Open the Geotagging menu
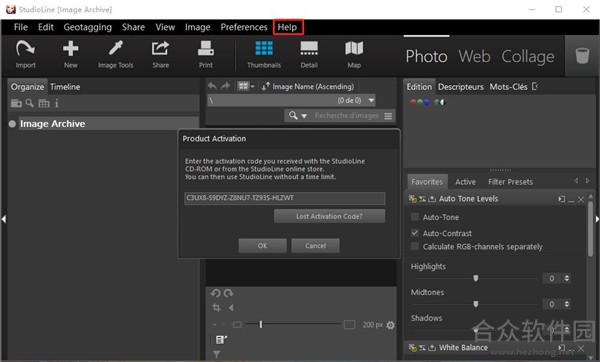 pyautogui.click(x=88, y=27)
